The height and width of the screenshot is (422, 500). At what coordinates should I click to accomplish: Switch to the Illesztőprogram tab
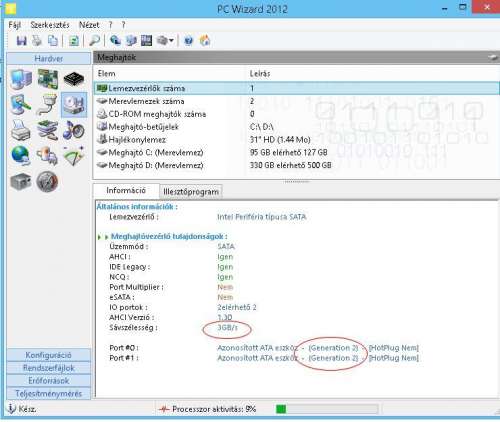191,192
